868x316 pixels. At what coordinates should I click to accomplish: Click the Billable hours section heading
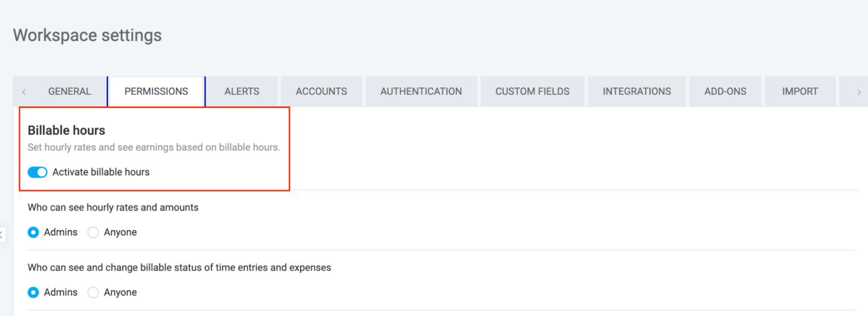coord(66,130)
